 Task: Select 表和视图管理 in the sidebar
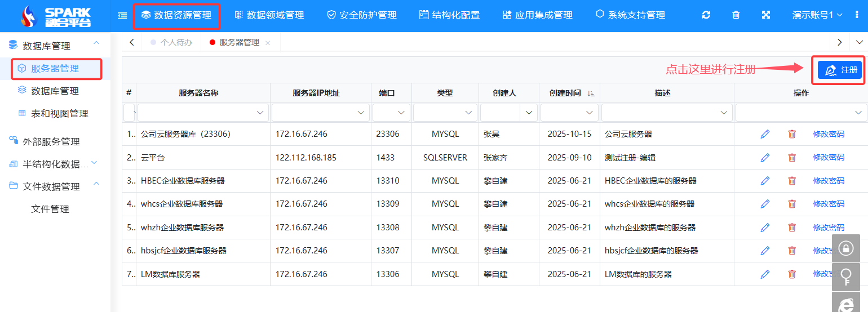click(59, 113)
